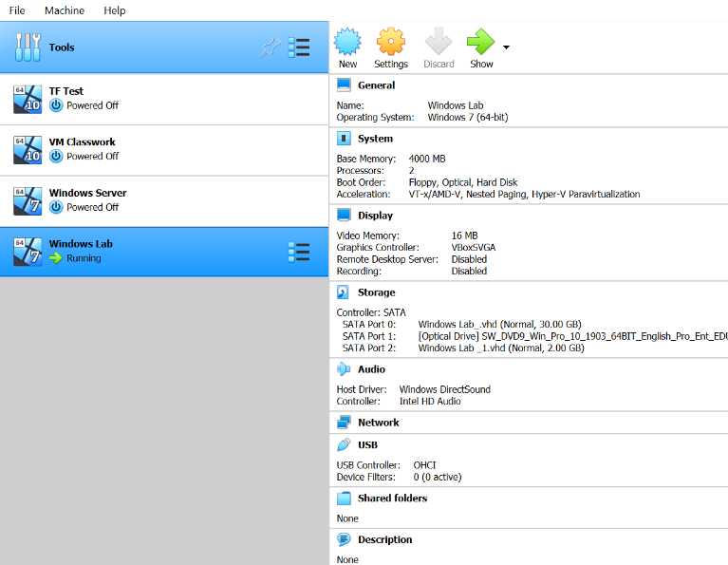
Task: Click the Windows Server OS icon
Action: pos(28,201)
